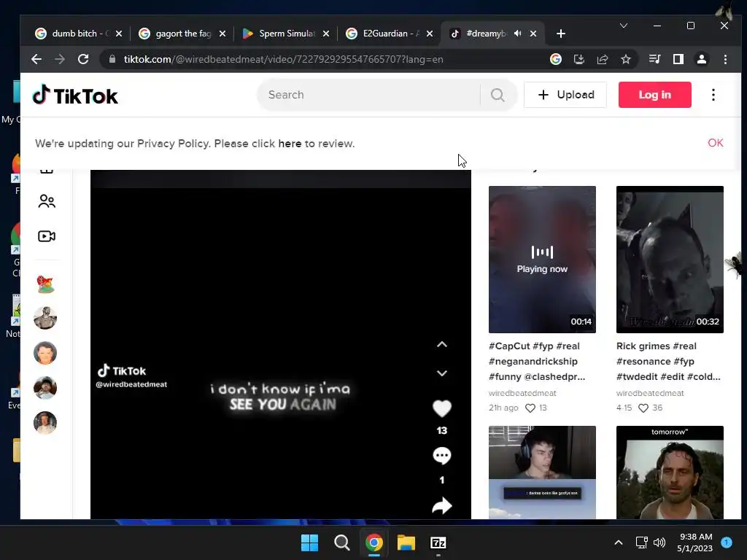Reload the page

tap(83, 59)
